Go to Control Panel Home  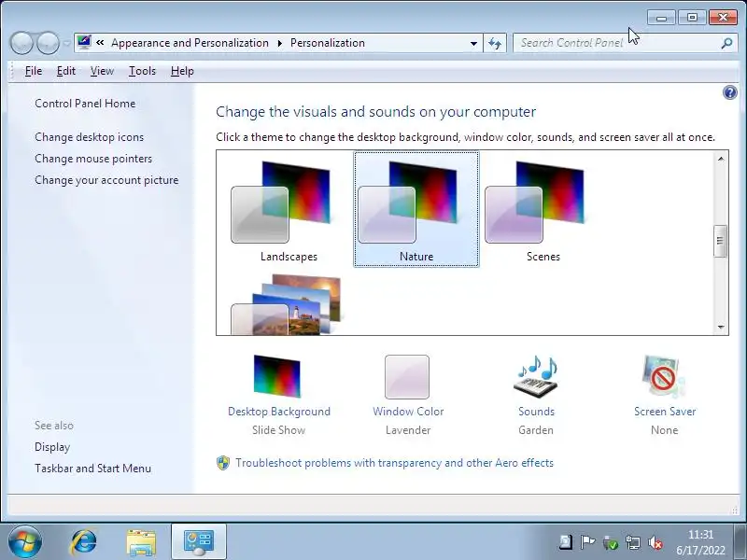coord(85,104)
